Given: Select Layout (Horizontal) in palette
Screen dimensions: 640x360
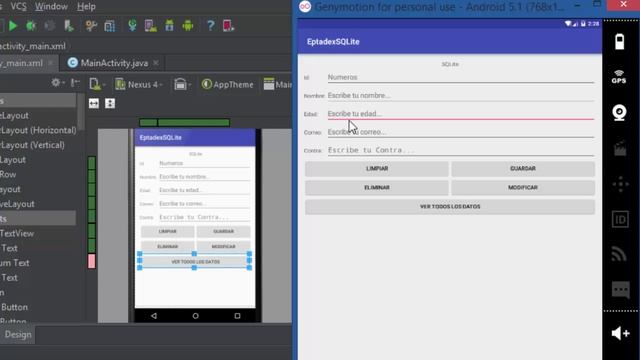Looking at the screenshot, I should [38, 130].
